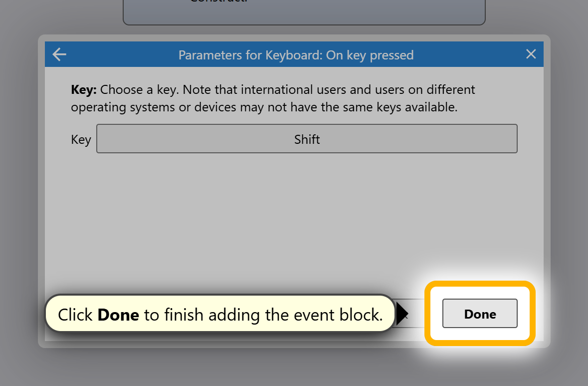
Task: Click the bold word Done in the tooltip
Action: [x=118, y=315]
